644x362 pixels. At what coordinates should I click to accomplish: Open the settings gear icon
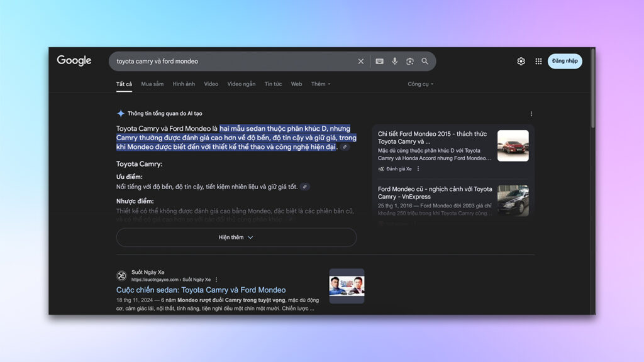pos(521,61)
